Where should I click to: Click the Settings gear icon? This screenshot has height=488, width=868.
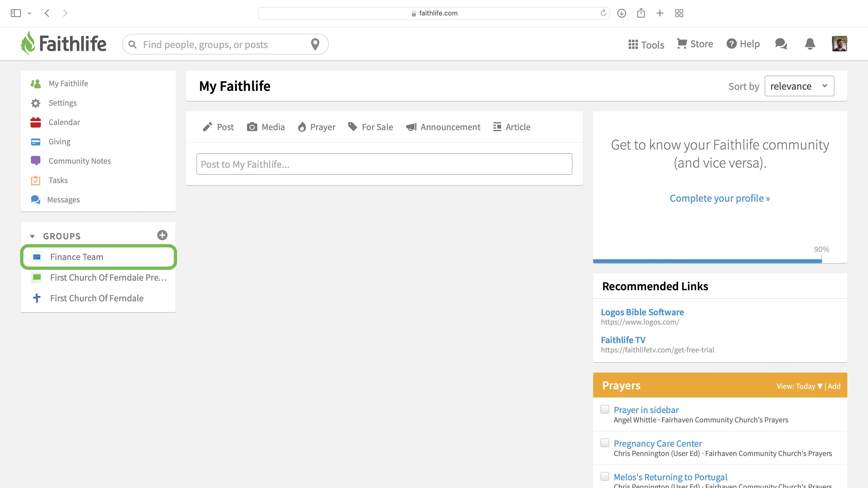tap(36, 103)
